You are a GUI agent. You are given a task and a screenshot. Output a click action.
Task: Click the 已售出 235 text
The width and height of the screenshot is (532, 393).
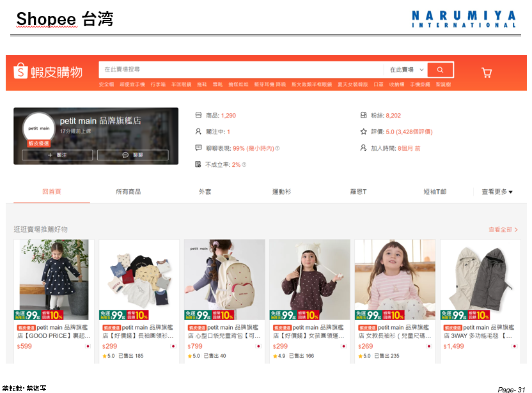[x=387, y=356]
